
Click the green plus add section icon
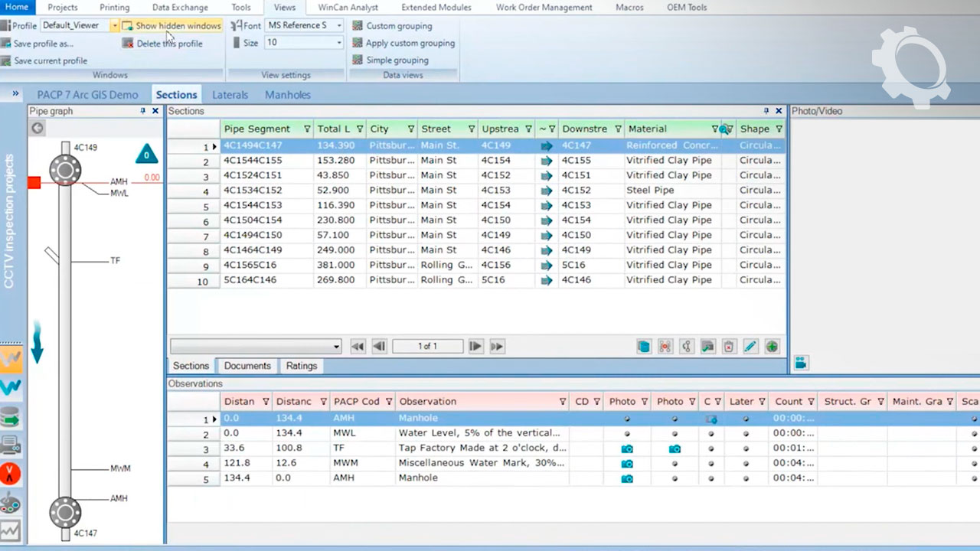(772, 347)
